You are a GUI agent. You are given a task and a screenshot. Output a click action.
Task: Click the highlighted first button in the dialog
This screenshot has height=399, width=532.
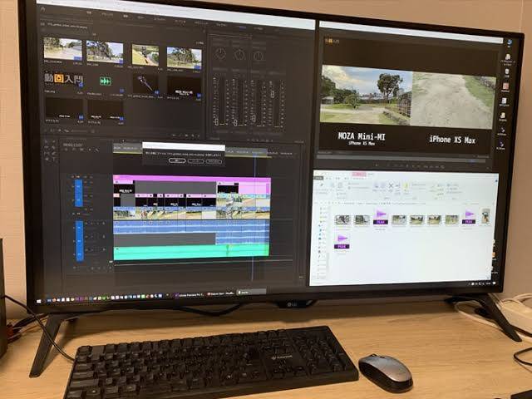click(x=177, y=160)
